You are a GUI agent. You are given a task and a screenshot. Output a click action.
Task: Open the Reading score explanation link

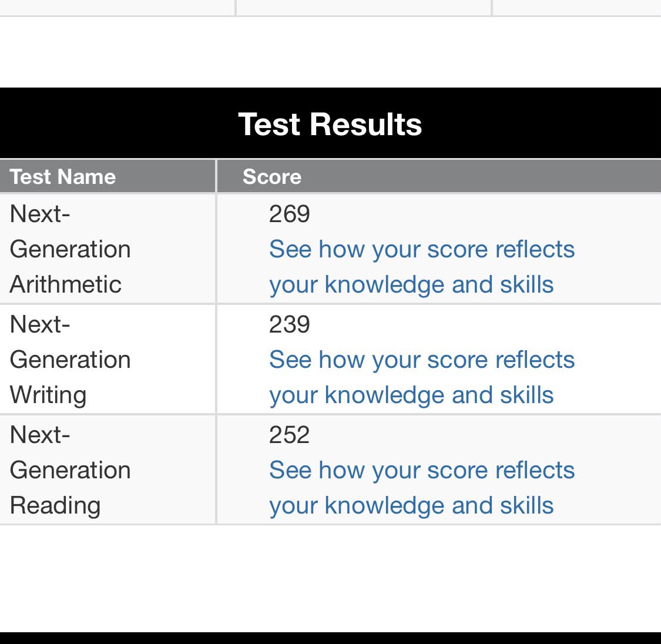[x=421, y=488]
